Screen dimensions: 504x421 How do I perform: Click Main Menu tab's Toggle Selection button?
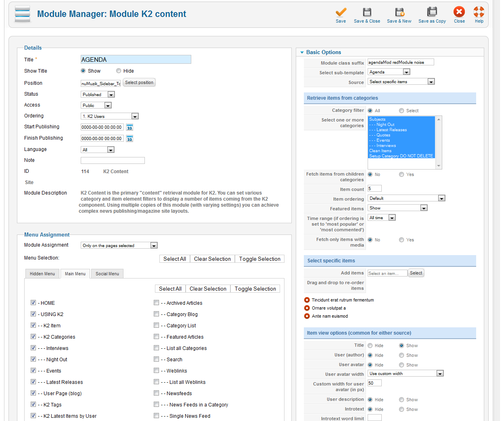[255, 289]
